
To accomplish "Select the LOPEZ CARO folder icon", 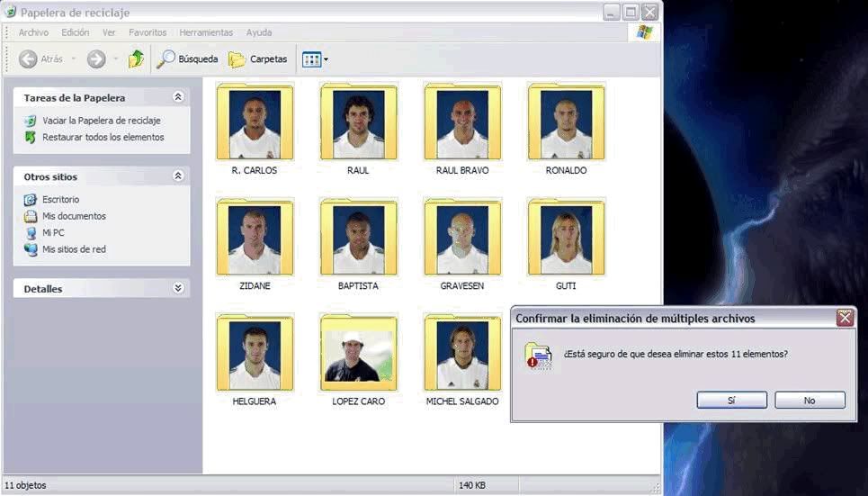I will pos(358,353).
